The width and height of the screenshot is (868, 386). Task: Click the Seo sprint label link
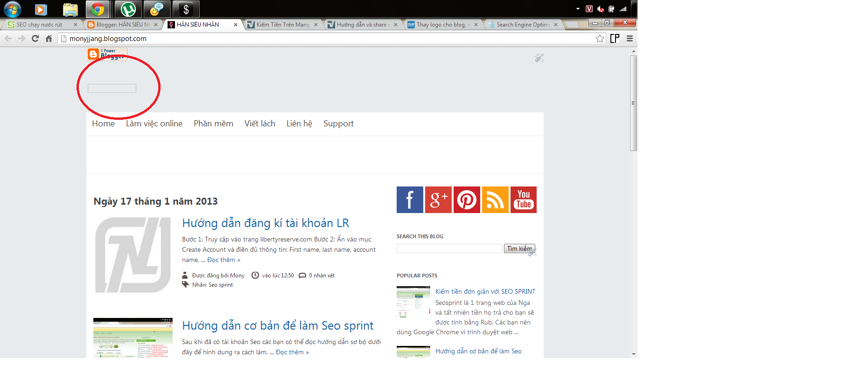click(x=221, y=285)
